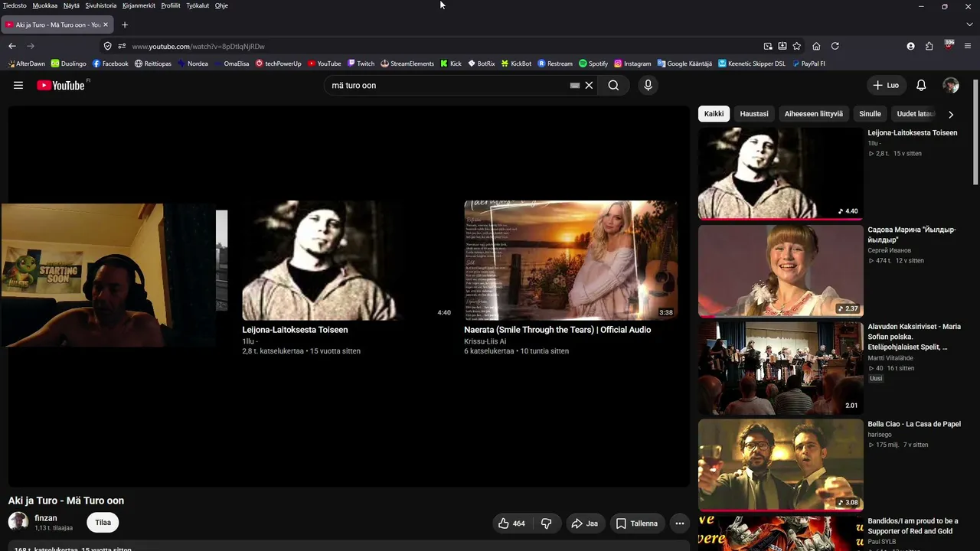Open the on-screen keyboard in search box
Viewport: 980px width, 551px height.
(574, 86)
